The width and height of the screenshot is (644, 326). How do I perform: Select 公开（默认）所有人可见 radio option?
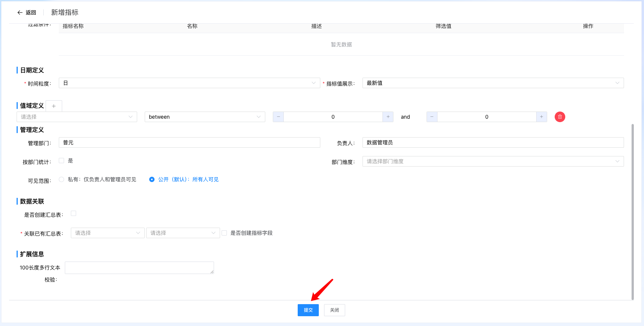tap(152, 179)
